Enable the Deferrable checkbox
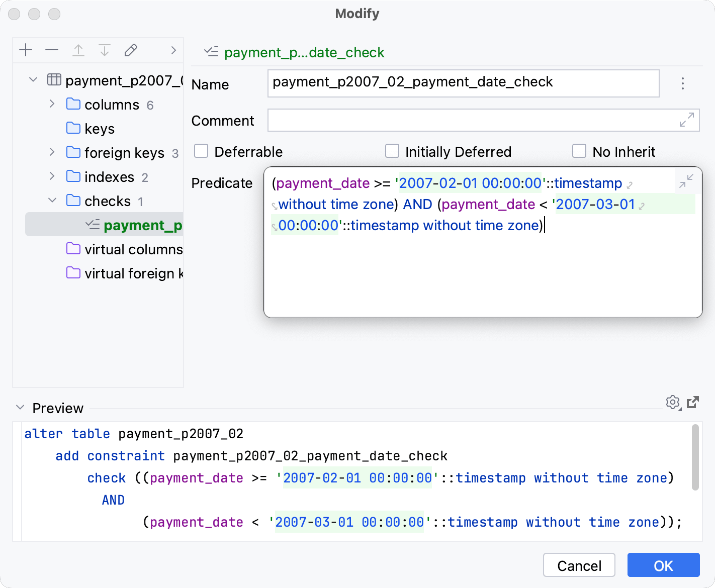 (x=201, y=151)
